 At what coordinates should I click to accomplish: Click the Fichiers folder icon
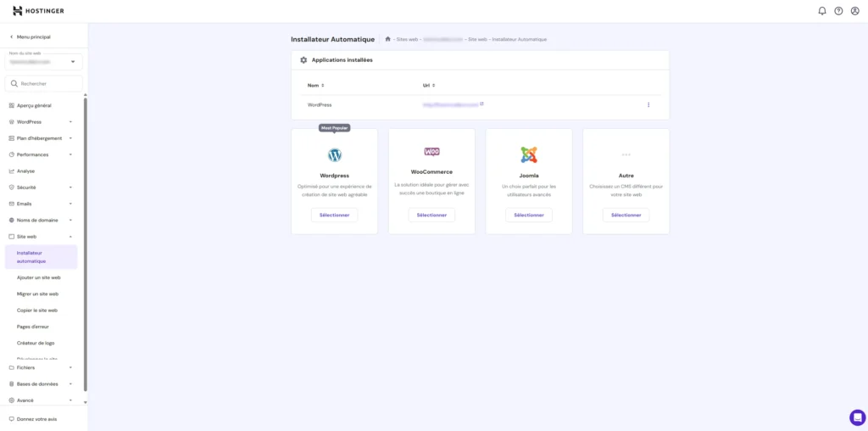(12, 367)
